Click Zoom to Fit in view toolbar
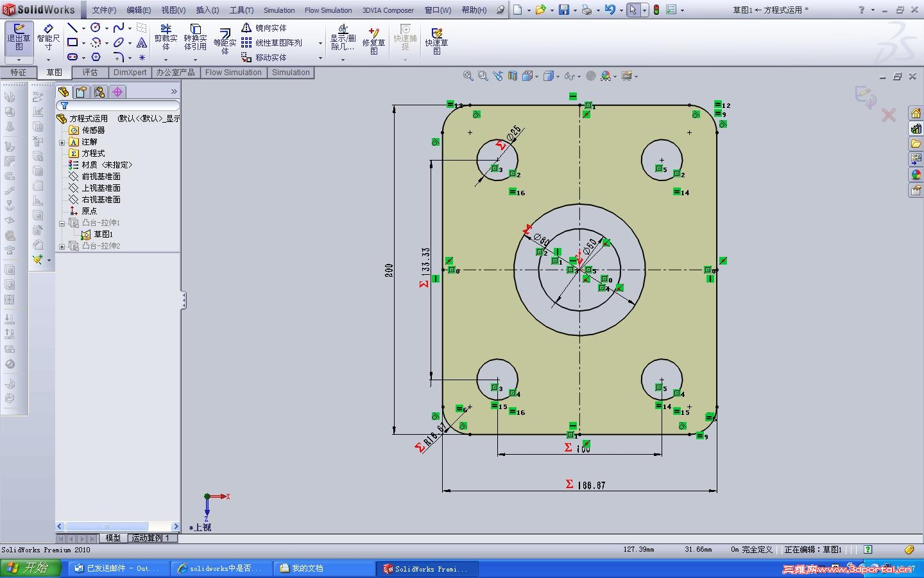 coord(468,76)
